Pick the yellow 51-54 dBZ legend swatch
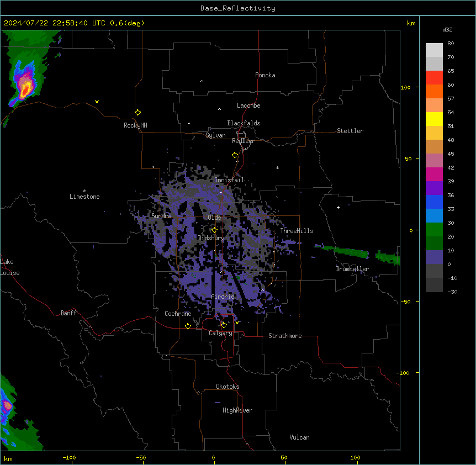The image size is (476, 465). click(434, 119)
